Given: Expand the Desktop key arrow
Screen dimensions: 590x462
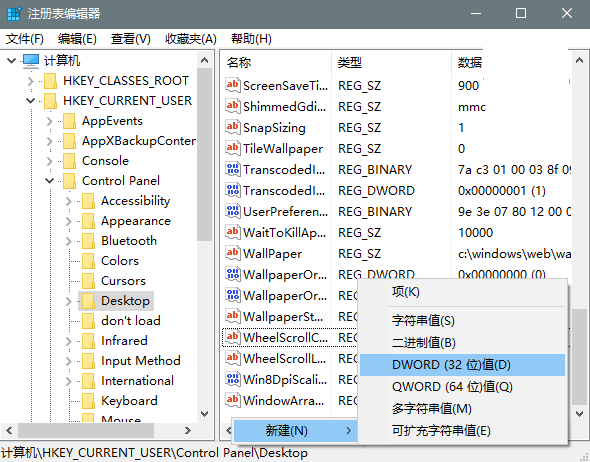Looking at the screenshot, I should pyautogui.click(x=68, y=301).
